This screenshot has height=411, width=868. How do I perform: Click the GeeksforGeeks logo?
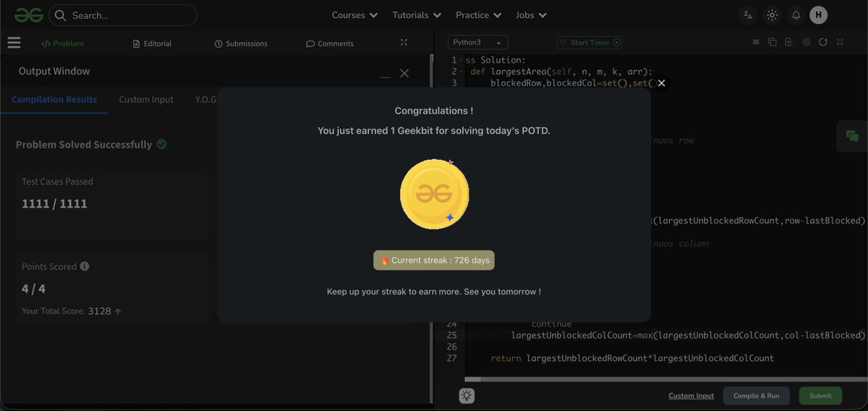coord(28,15)
